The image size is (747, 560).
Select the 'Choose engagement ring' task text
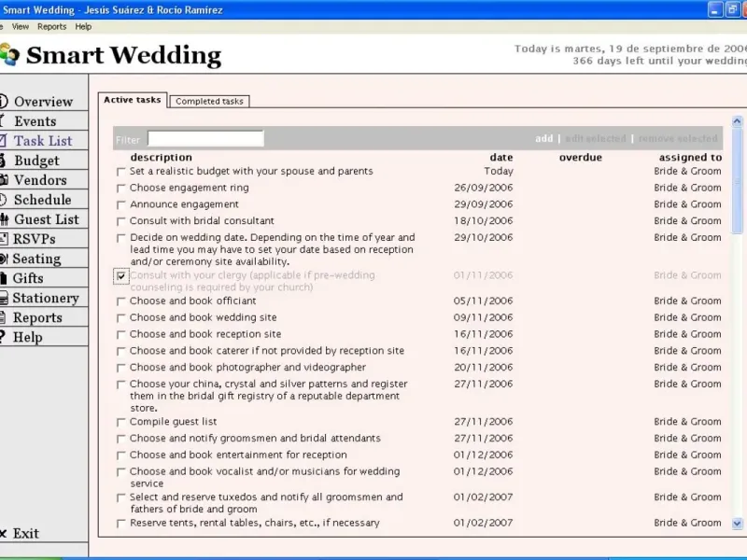[190, 188]
